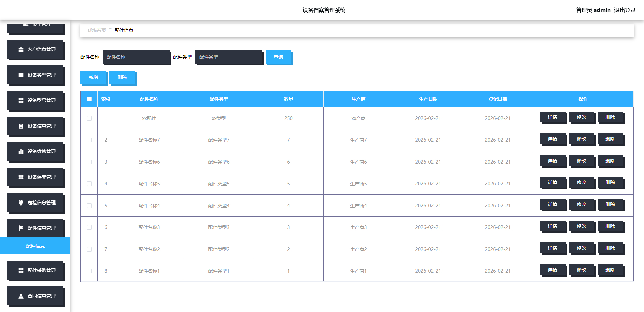Click the cell xx产商

click(358, 118)
